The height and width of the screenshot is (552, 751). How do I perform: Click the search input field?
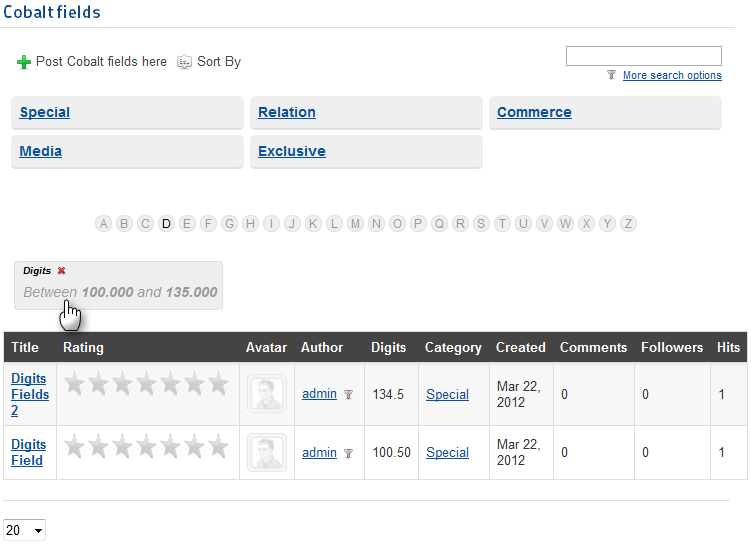tap(643, 56)
